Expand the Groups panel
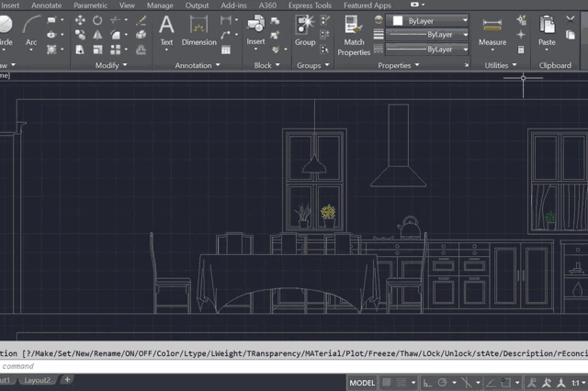The image size is (588, 391). [x=312, y=65]
